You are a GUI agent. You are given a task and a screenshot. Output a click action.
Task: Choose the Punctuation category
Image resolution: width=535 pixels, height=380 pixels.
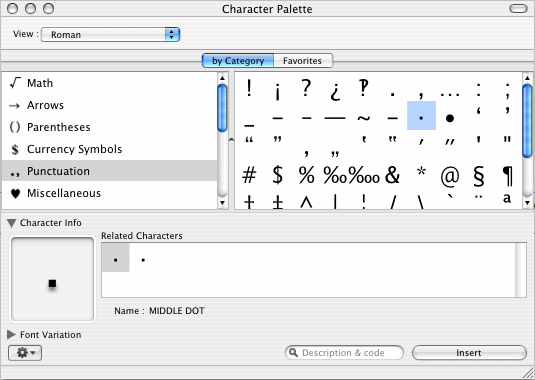coord(109,171)
